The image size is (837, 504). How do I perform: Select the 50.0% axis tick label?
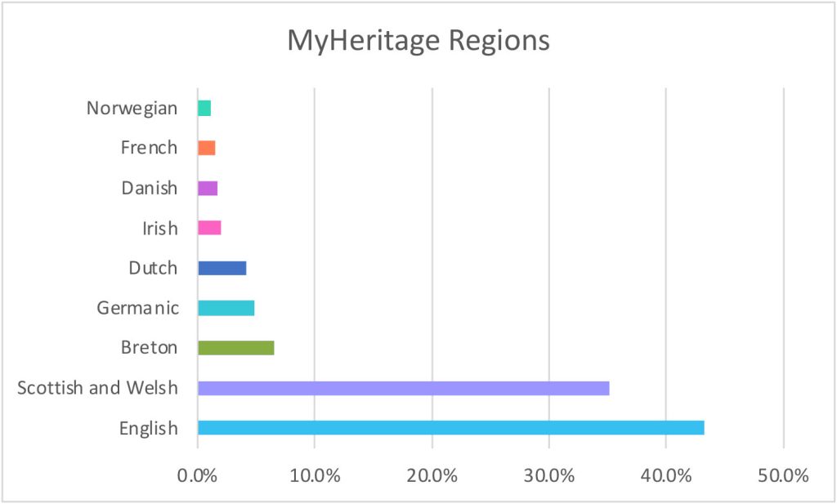click(783, 475)
